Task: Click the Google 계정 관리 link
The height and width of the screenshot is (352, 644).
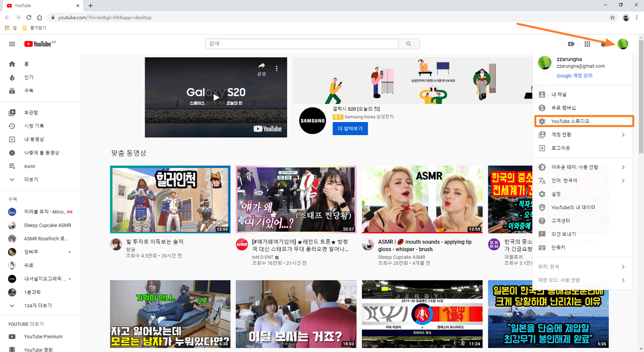Action: click(574, 76)
